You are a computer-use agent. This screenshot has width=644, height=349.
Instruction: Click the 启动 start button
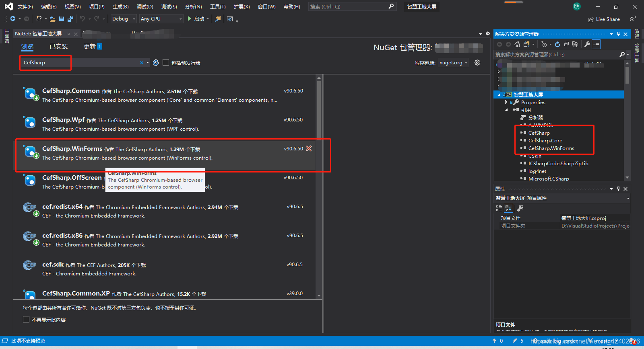(196, 19)
